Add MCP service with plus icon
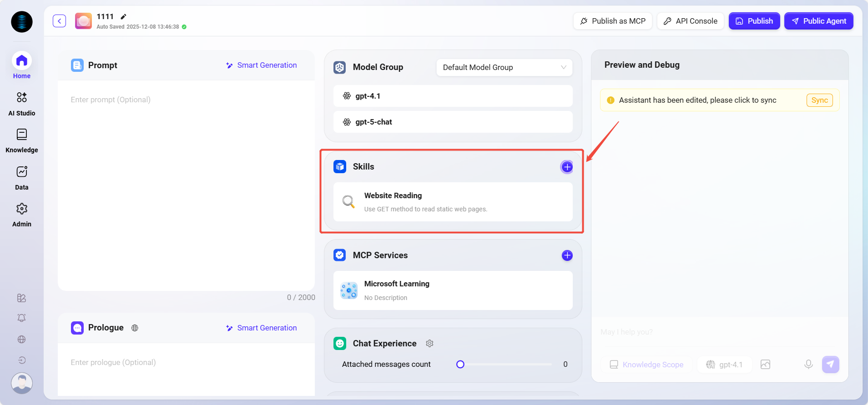The width and height of the screenshot is (868, 405). [x=567, y=255]
